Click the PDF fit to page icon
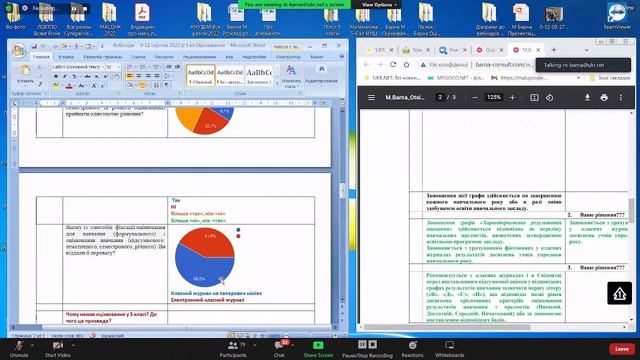Viewport: 640px width, 360px height. coord(534,98)
